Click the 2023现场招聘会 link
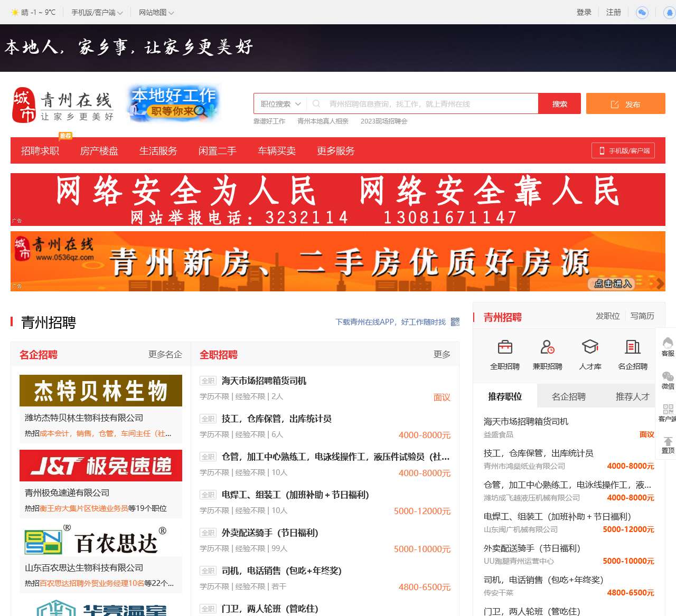This screenshot has width=676, height=616. (384, 121)
